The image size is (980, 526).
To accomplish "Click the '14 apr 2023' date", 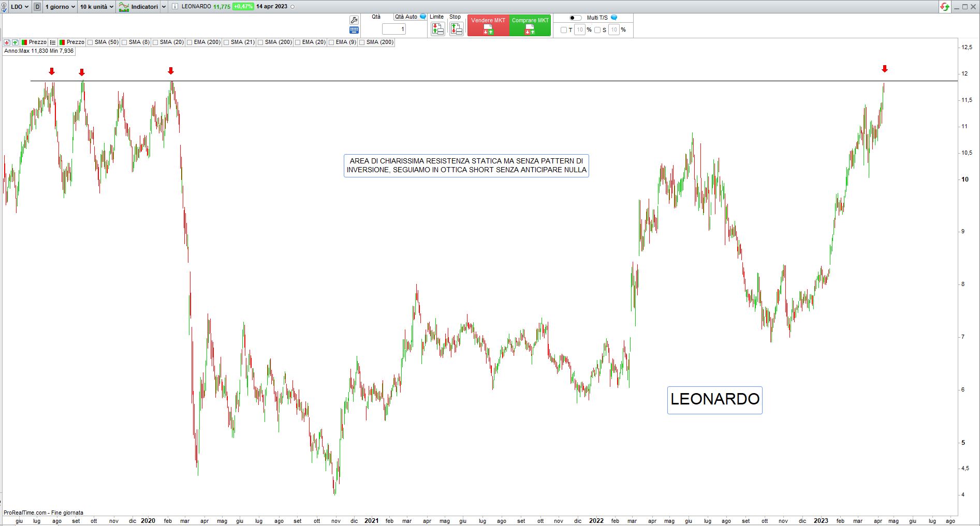I will click(272, 7).
